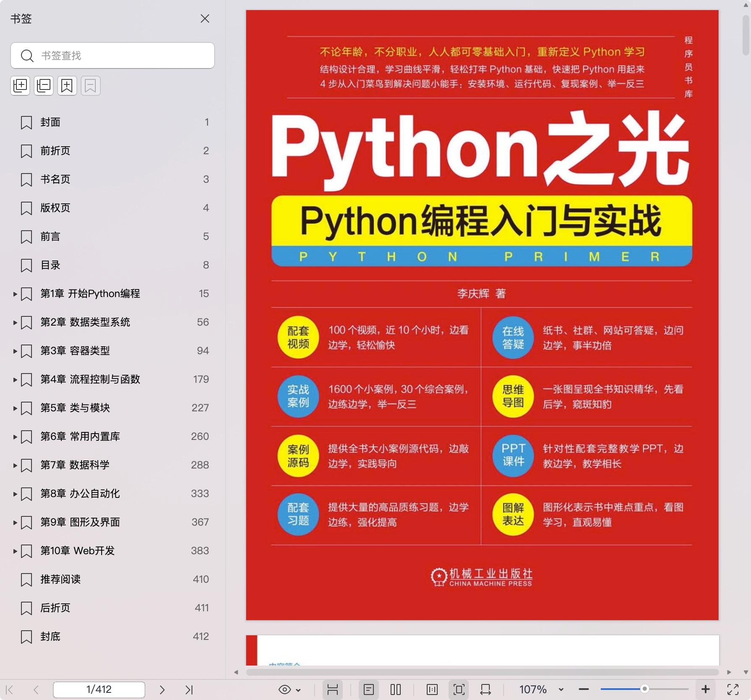Switch to single page view
This screenshot has width=751, height=700.
[369, 689]
